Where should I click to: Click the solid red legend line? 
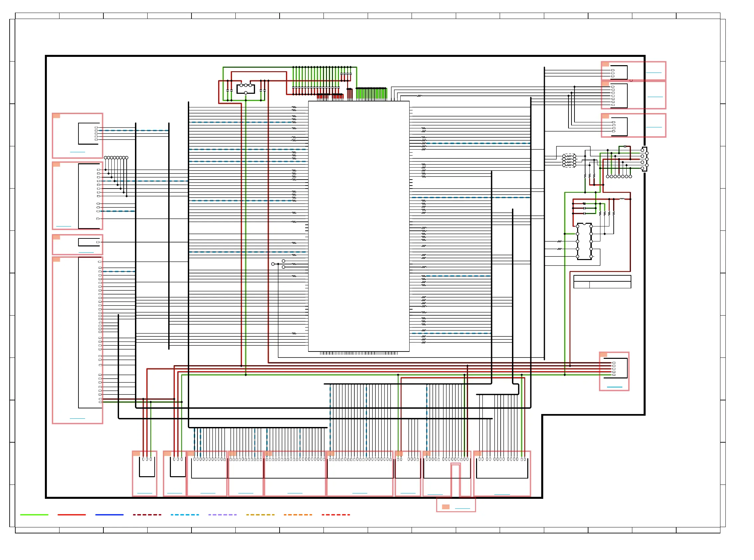[71, 514]
